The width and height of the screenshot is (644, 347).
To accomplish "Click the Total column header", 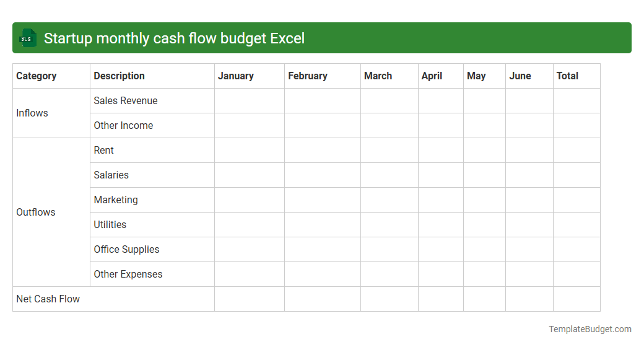I will [x=577, y=76].
